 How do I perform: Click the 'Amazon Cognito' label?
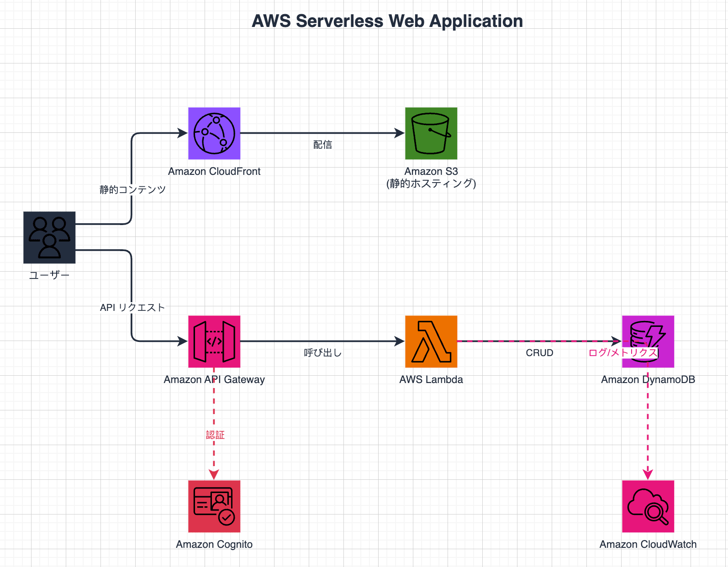point(214,544)
